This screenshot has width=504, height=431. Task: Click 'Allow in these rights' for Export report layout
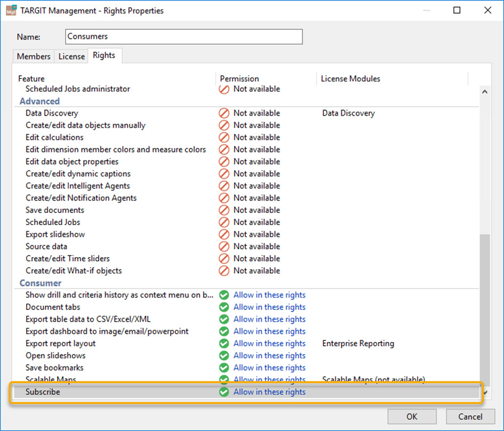[x=269, y=344]
